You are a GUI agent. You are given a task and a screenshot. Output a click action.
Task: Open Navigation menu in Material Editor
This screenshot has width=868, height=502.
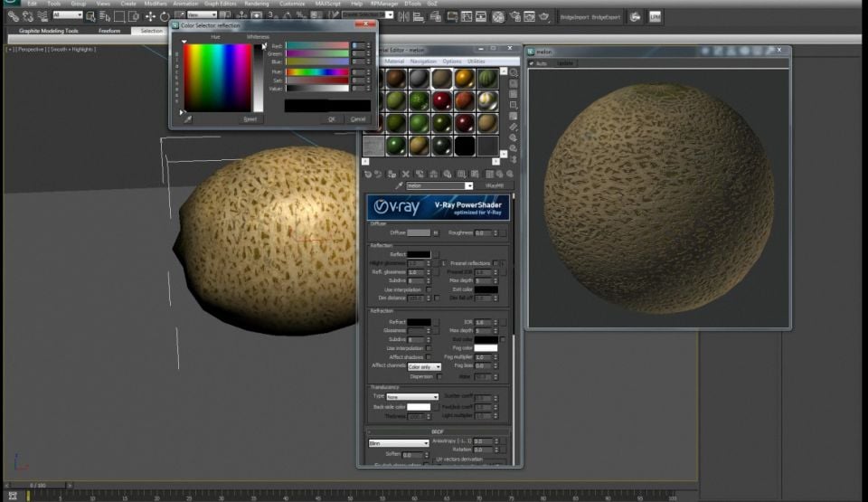(423, 62)
